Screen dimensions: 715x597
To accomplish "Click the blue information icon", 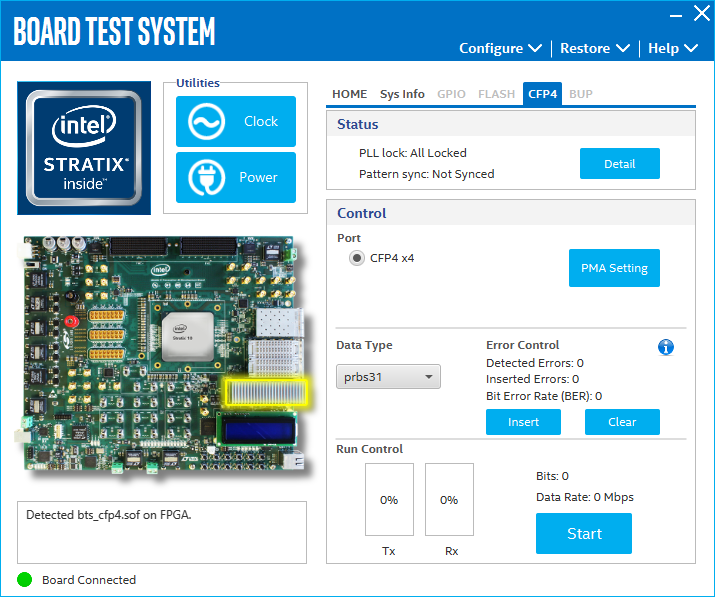I will pos(666,347).
